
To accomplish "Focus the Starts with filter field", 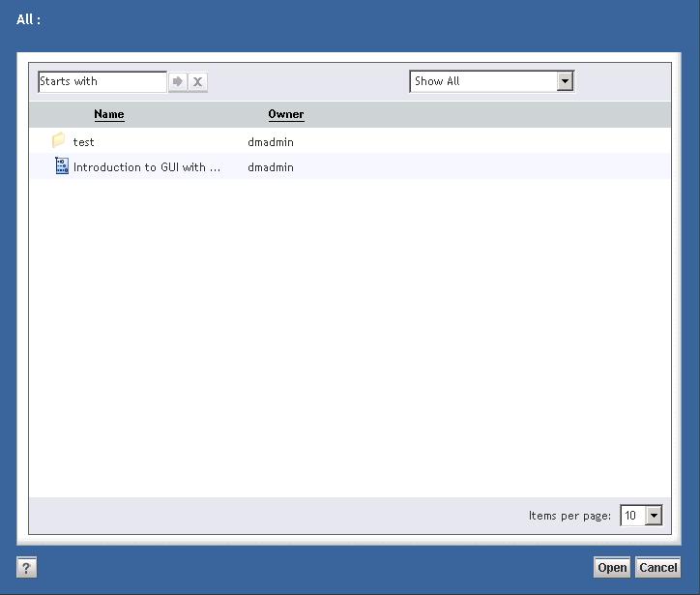I will click(102, 81).
